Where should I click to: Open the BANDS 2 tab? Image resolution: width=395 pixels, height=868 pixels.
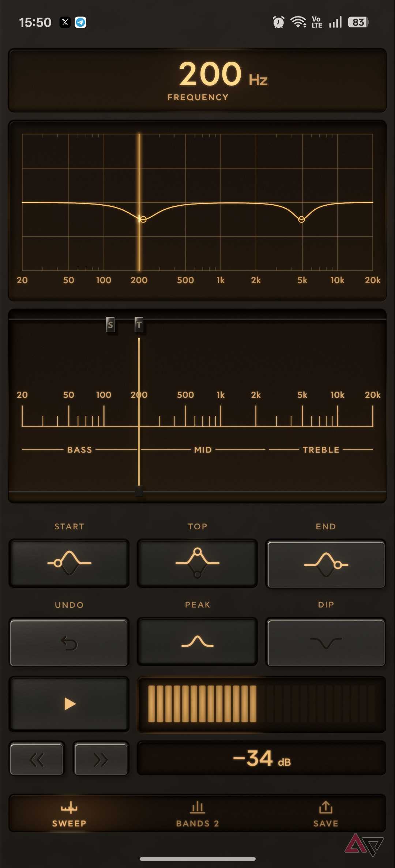click(197, 813)
